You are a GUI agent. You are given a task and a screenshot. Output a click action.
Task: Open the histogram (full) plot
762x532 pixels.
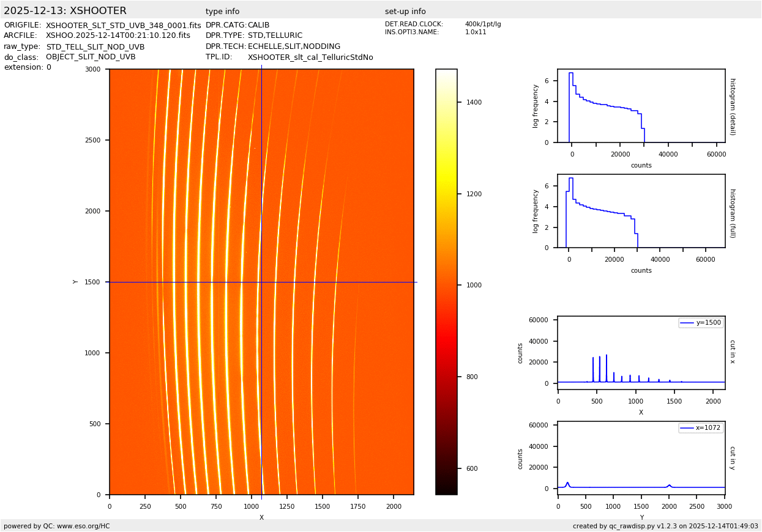pos(641,211)
